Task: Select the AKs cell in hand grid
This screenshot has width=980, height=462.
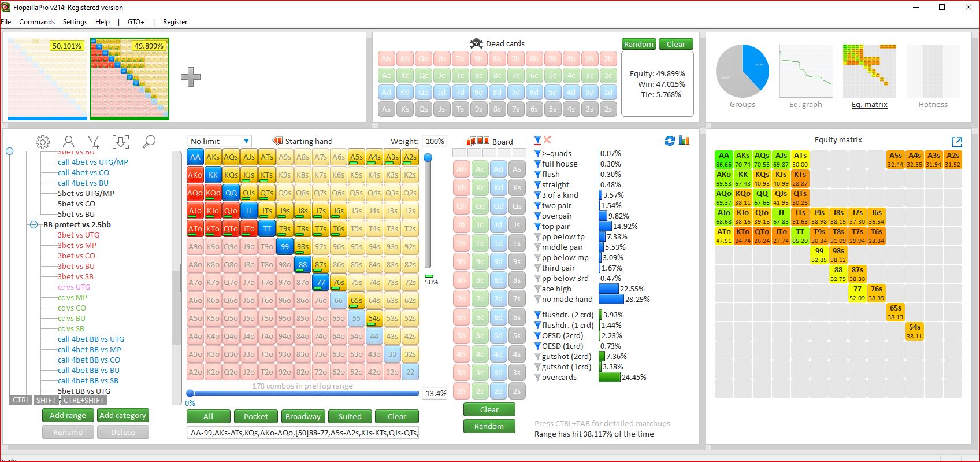Action: point(213,157)
